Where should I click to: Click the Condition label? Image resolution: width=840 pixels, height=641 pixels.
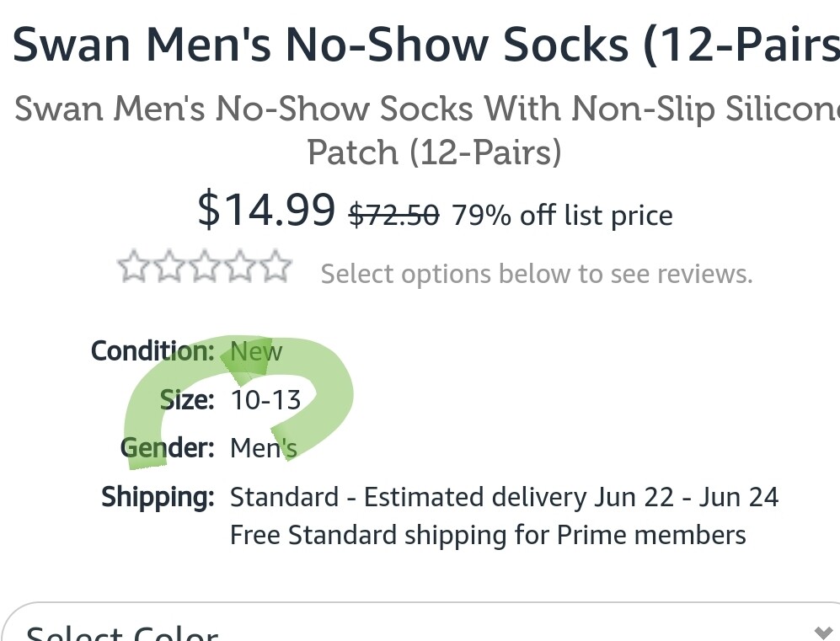pos(152,350)
